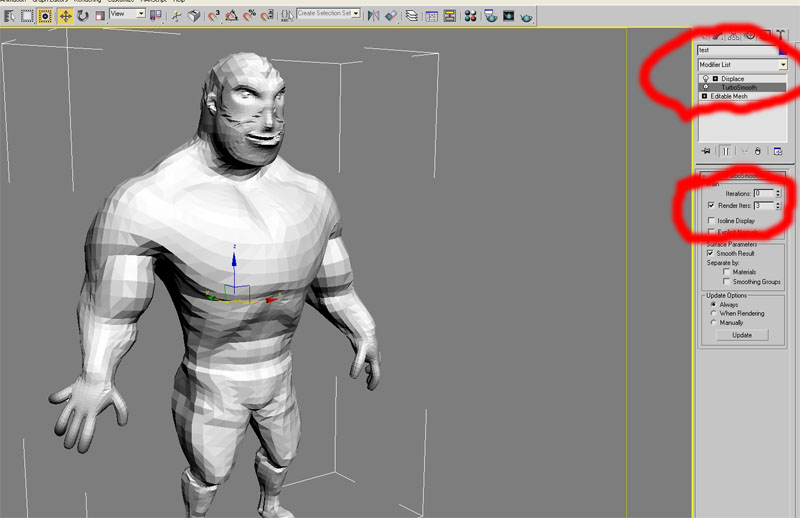
Task: Select the When Rendering update option
Action: click(x=713, y=313)
